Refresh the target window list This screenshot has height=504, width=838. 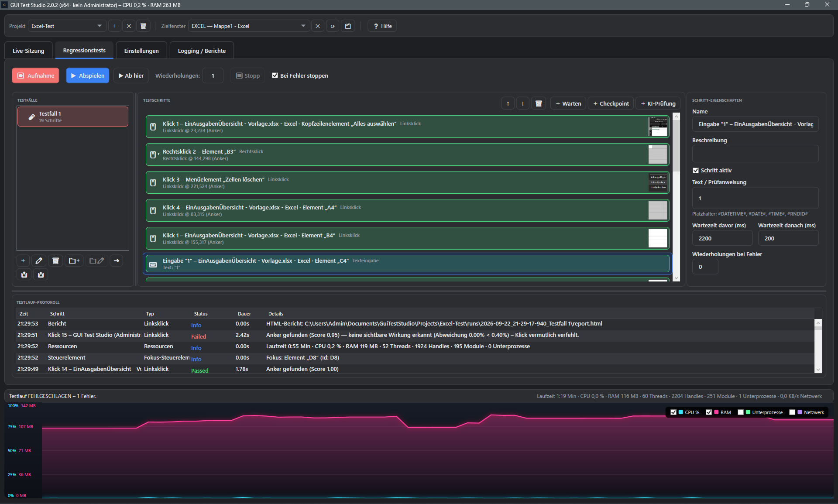333,26
